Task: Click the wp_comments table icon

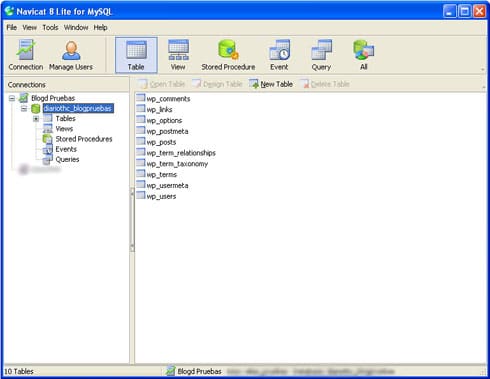Action: point(141,98)
